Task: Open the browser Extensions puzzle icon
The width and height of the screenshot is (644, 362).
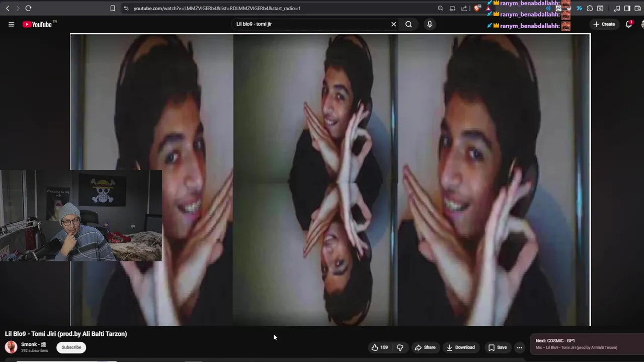Action: point(590,8)
